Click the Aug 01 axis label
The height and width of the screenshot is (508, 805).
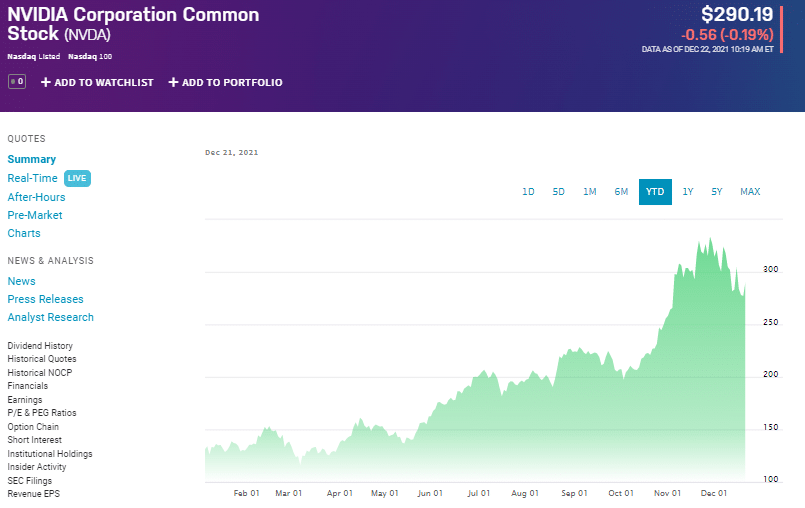(x=525, y=493)
